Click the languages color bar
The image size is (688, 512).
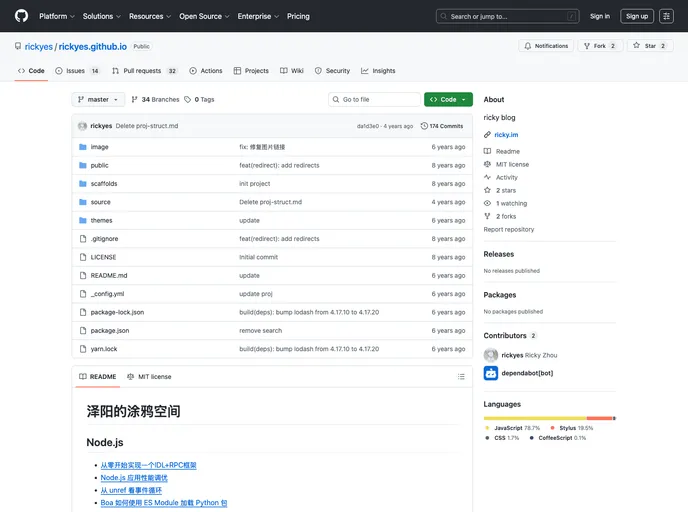click(549, 418)
